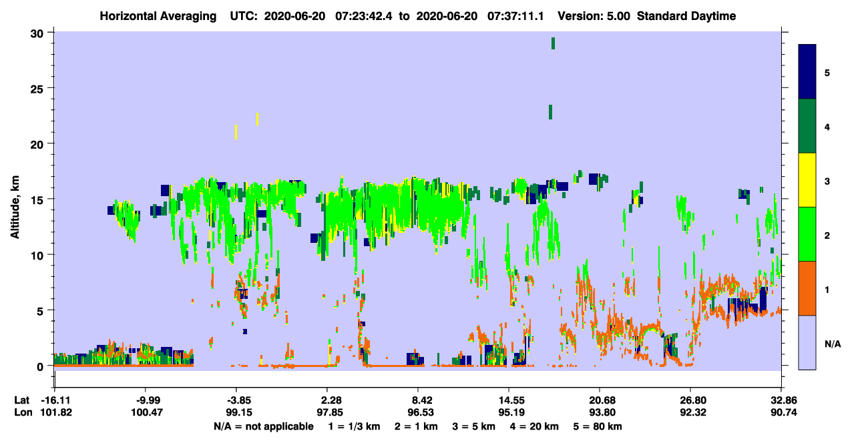Viewport: 868px width, 445px height.
Task: Click the 10 km altitude tick label
Action: (x=39, y=255)
